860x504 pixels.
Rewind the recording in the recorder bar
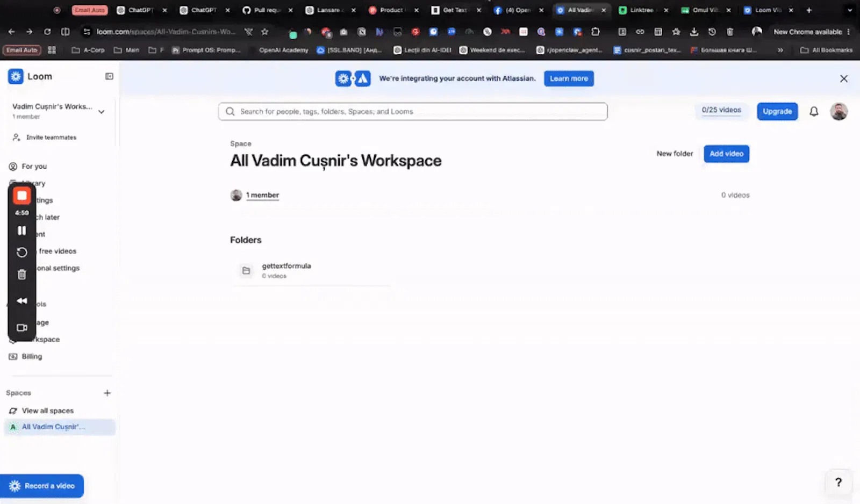pyautogui.click(x=22, y=301)
